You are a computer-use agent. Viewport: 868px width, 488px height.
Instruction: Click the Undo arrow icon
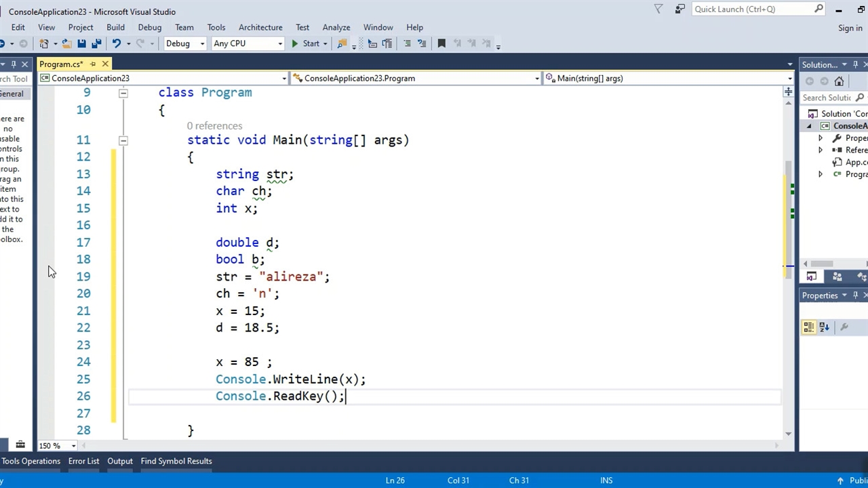116,43
